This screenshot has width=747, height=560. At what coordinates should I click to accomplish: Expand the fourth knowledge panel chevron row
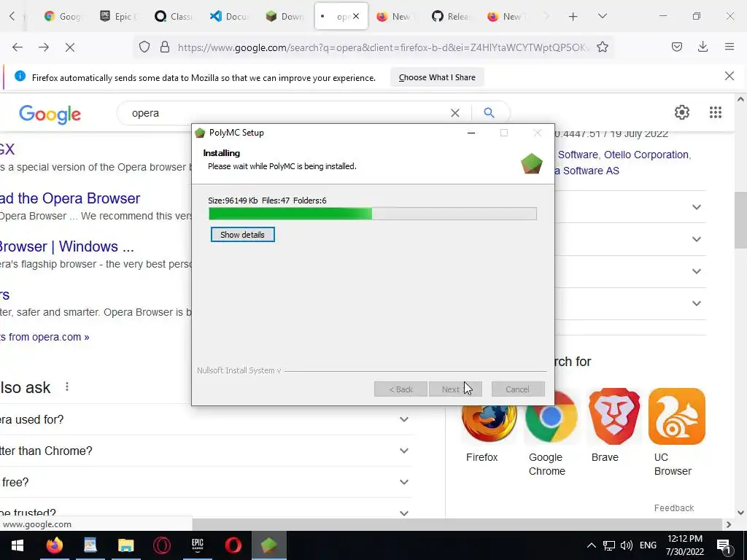tap(697, 303)
